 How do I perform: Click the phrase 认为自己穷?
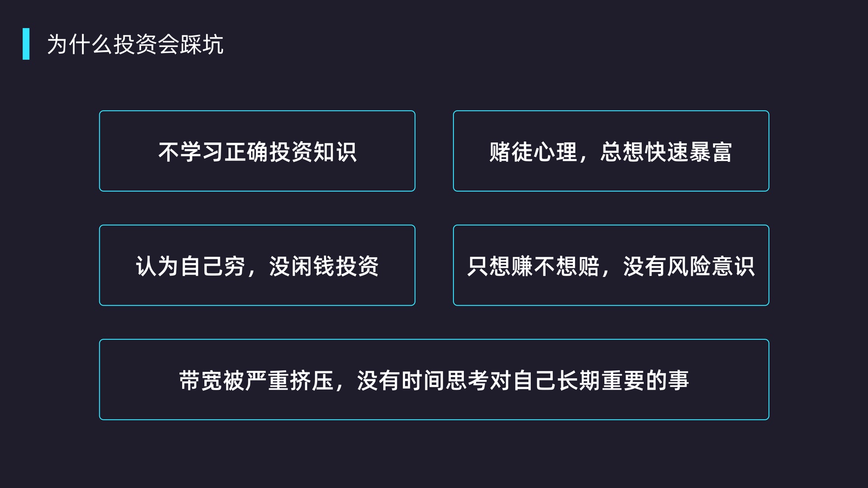click(x=190, y=266)
